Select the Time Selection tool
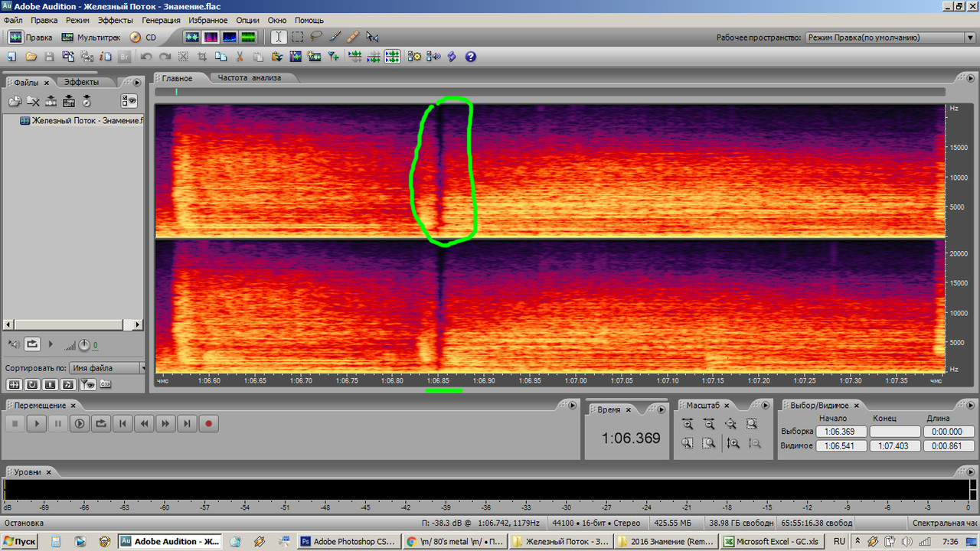 (278, 37)
